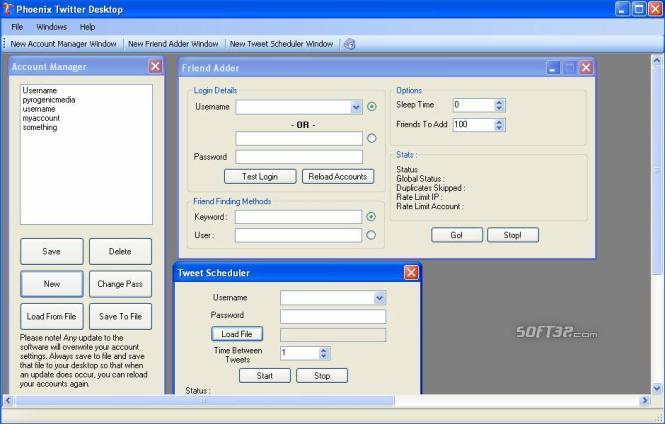Image resolution: width=665 pixels, height=424 pixels.
Task: Open the Help menu
Action: pos(88,27)
